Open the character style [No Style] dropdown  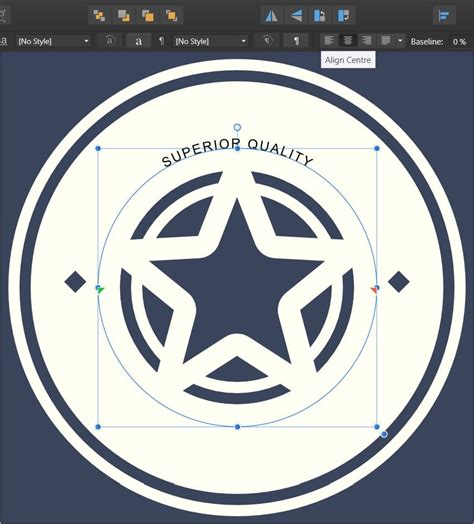[x=53, y=41]
